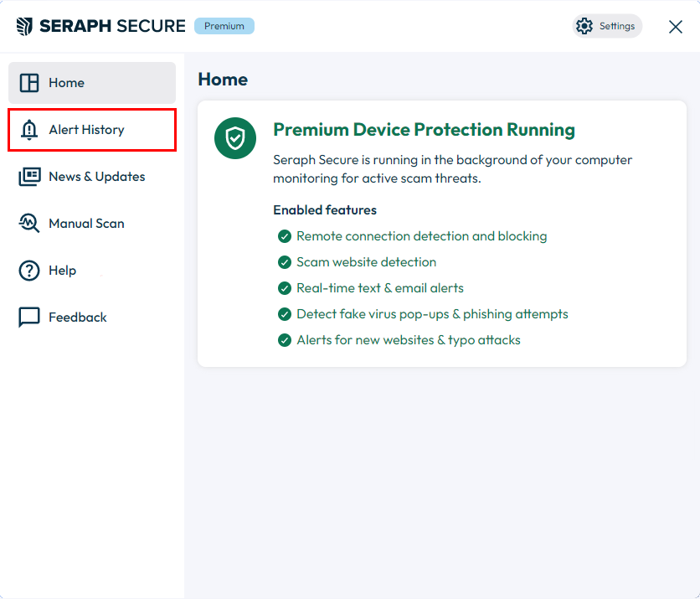Click the green shield protection icon
Screen dimensions: 700x599
pos(235,138)
